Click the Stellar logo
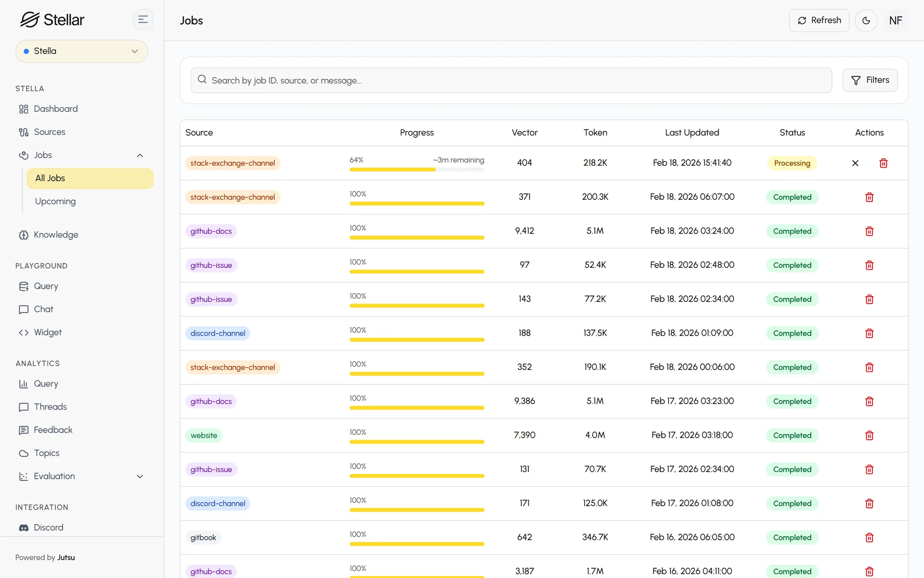Viewport: 924px width, 578px height. (x=52, y=20)
